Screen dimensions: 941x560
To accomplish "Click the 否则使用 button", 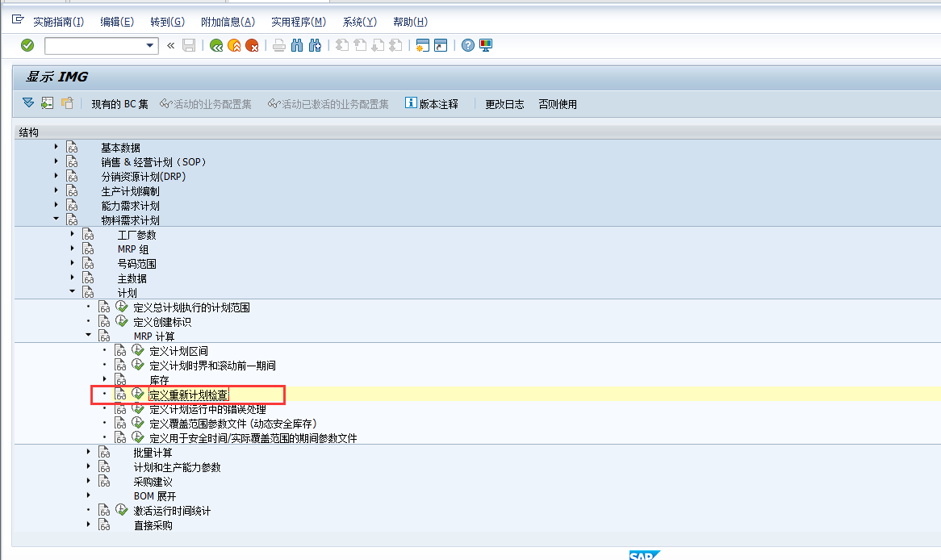I will coord(558,104).
